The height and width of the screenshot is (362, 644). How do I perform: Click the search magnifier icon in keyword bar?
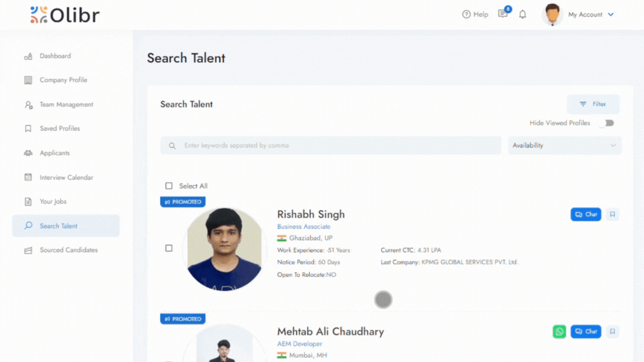pos(172,146)
